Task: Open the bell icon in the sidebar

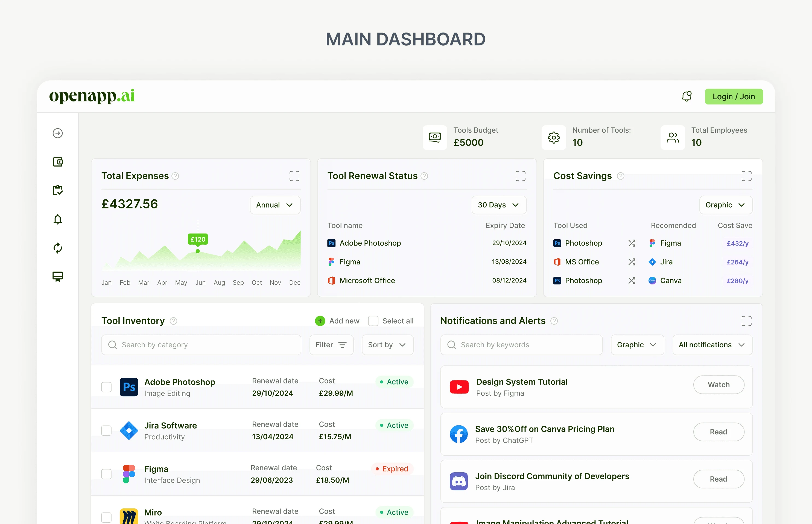Action: pos(57,219)
